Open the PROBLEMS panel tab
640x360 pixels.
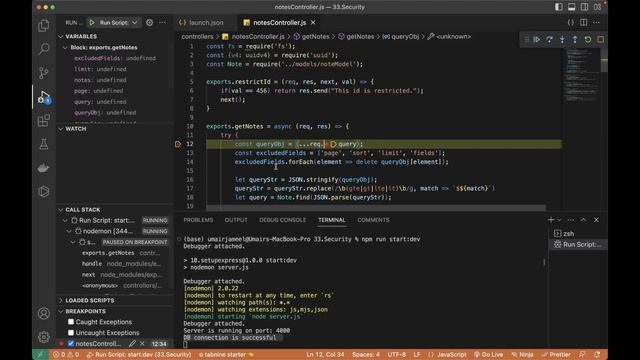198,220
